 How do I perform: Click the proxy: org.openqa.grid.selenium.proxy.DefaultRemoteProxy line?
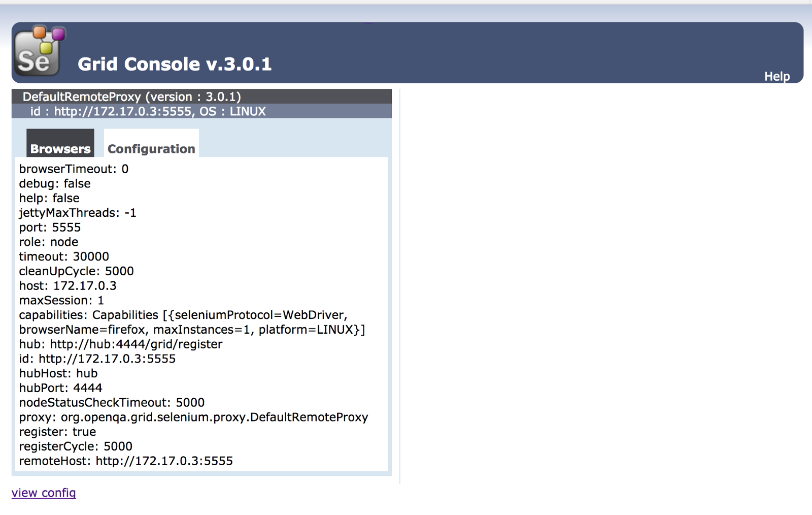click(194, 417)
